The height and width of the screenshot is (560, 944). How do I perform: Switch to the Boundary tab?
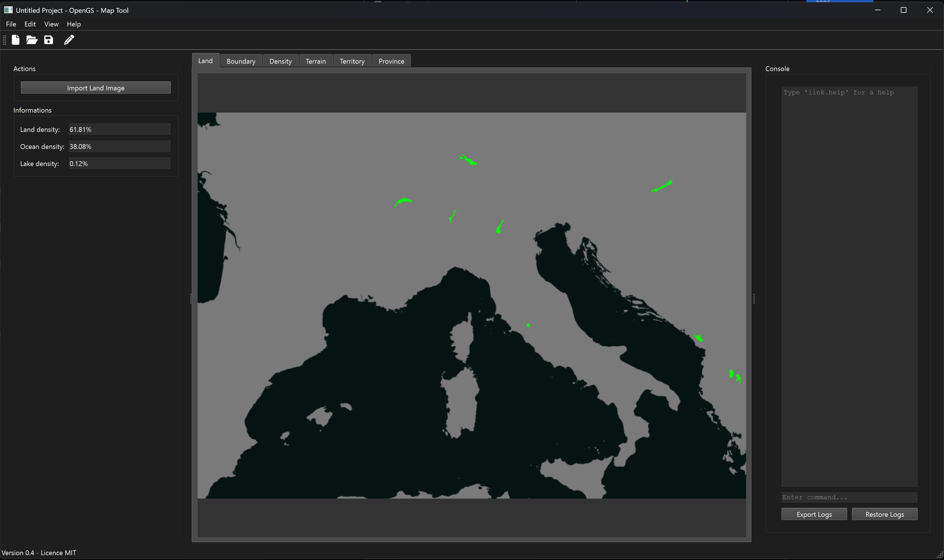[241, 61]
